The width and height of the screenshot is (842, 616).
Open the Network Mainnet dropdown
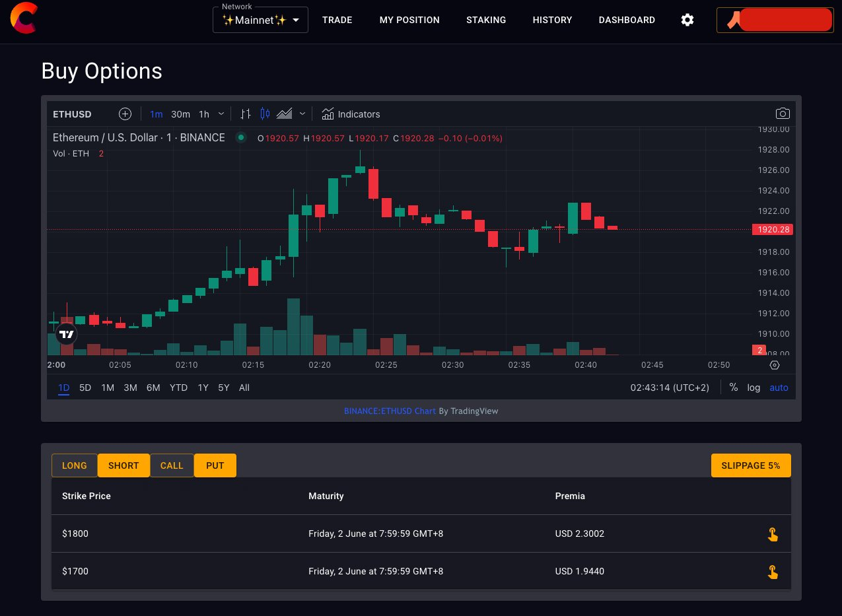click(260, 20)
